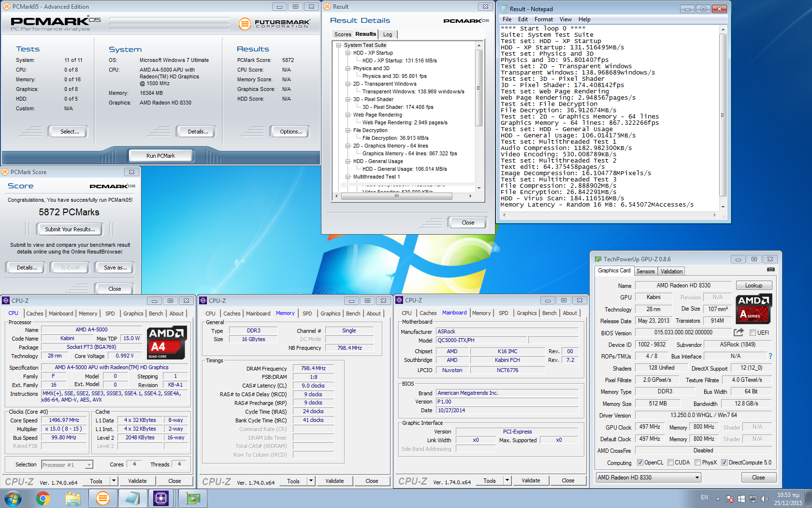Click Submit Your Results button

coord(70,229)
